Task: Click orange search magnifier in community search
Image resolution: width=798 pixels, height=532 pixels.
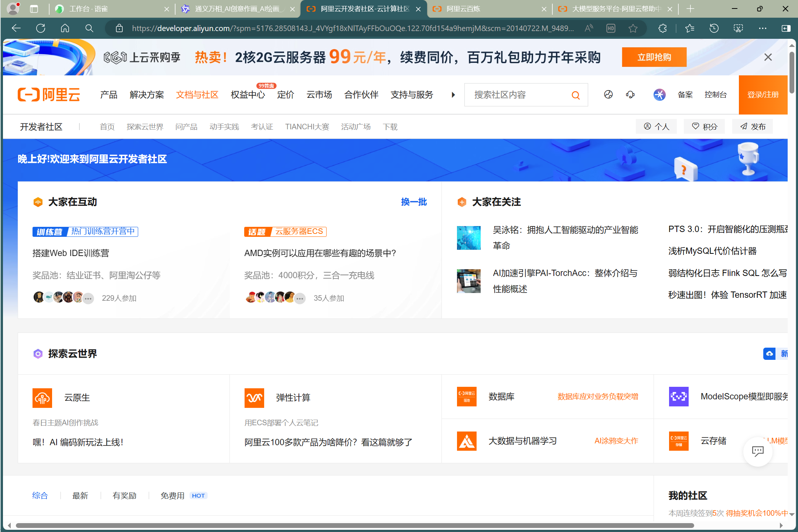Action: [x=576, y=95]
